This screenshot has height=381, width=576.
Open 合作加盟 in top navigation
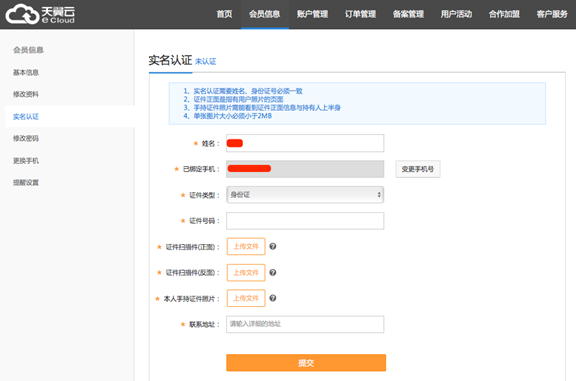click(504, 14)
